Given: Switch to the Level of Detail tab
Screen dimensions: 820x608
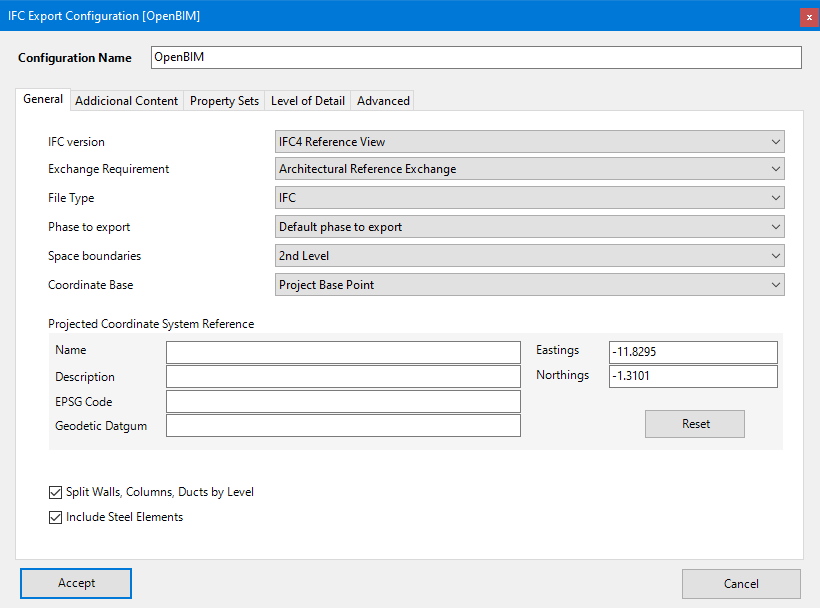Looking at the screenshot, I should pyautogui.click(x=308, y=101).
